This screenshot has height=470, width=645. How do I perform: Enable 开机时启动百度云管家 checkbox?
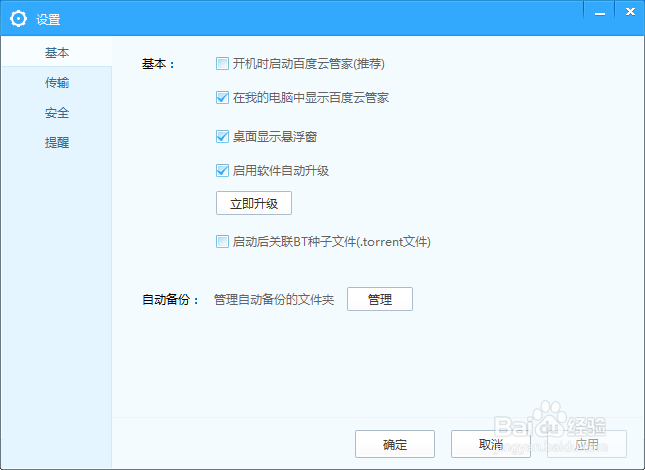click(x=223, y=64)
